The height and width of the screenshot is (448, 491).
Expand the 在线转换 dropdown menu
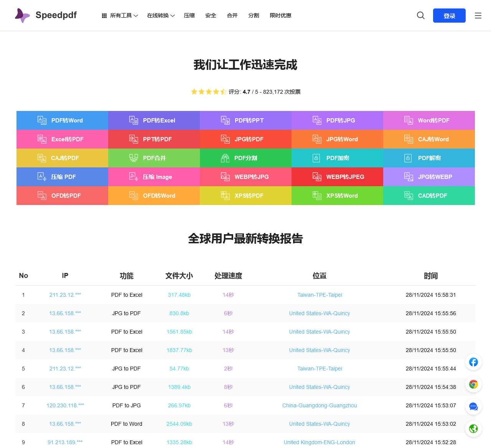coord(161,15)
